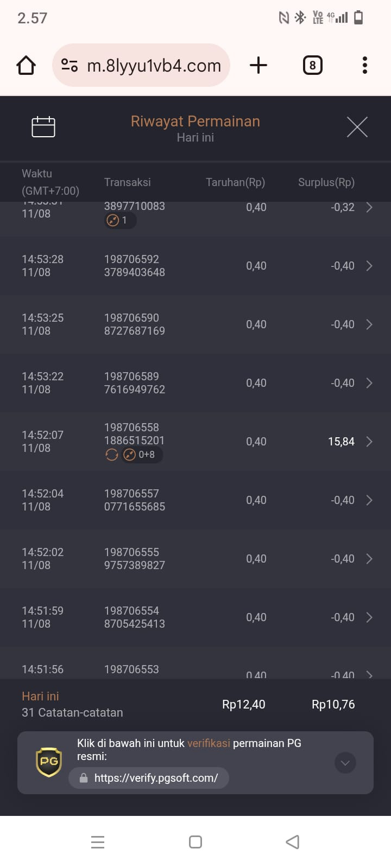Open the transaction 198706557 entry
Screen dimensions: 391x868
(195, 500)
